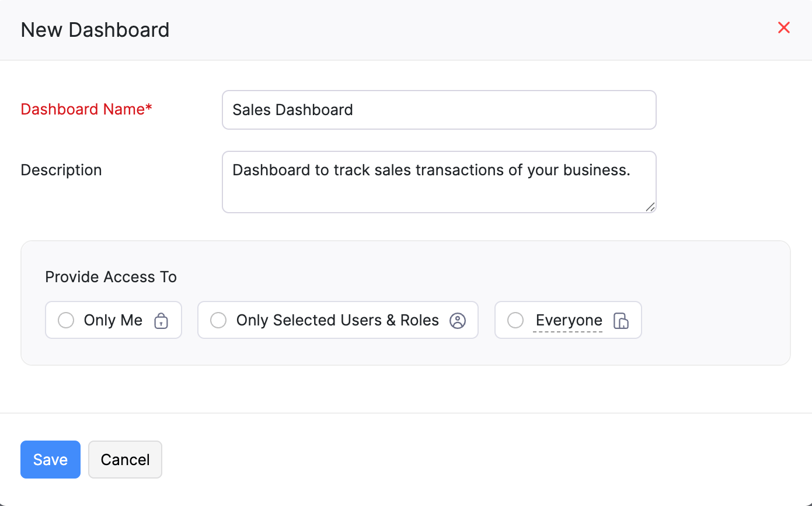The height and width of the screenshot is (506, 812).
Task: Click the dashed Everyone text for details
Action: 569,320
